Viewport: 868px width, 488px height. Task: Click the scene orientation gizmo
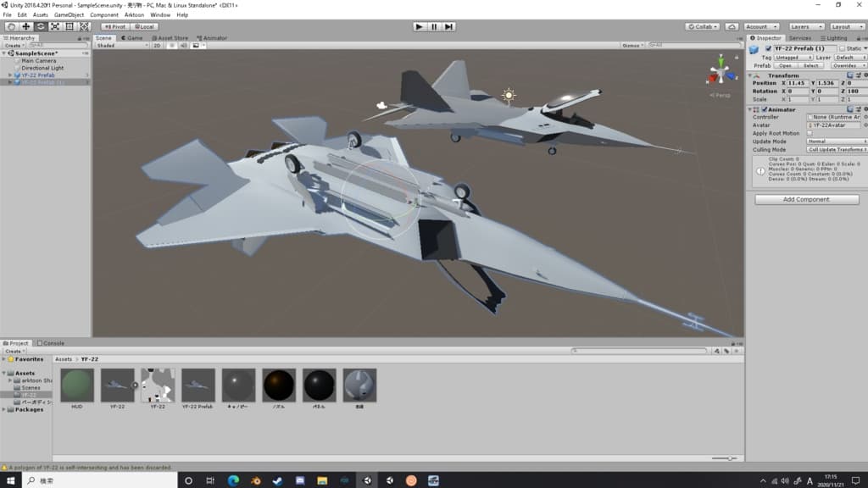[x=721, y=72]
